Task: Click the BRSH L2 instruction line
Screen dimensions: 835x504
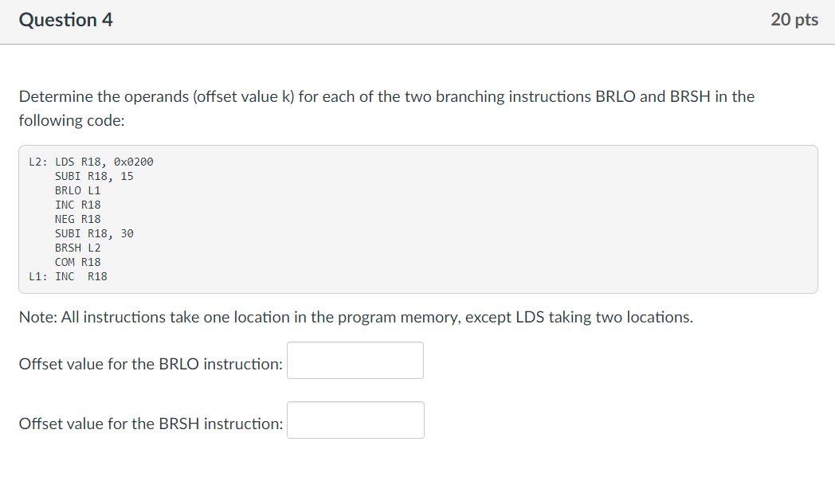Action: (x=78, y=247)
